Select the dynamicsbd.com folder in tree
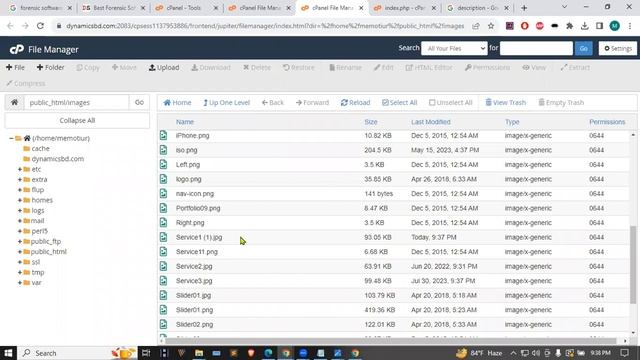Screen dimensions: 640x360 tap(58, 159)
